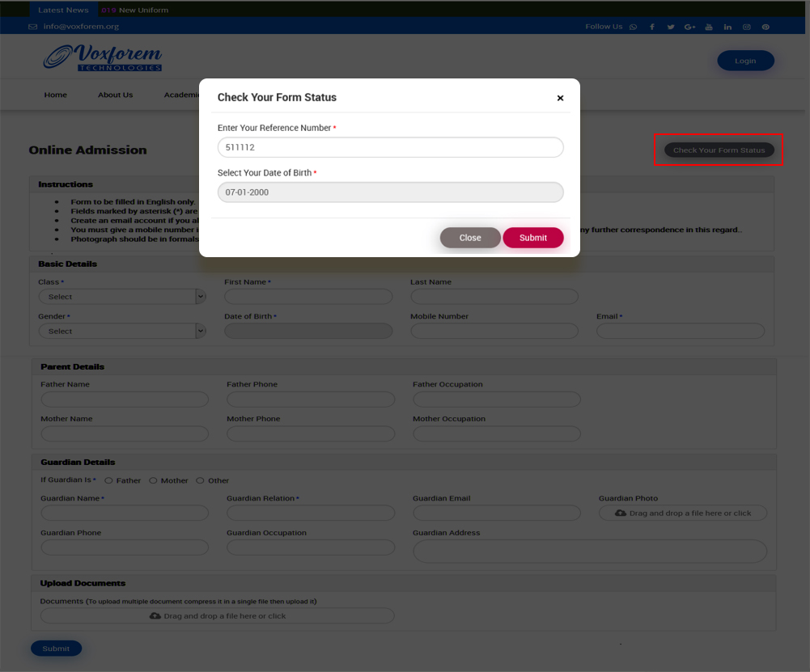This screenshot has width=810, height=672.
Task: Click the Instagram icon
Action: pos(746,27)
